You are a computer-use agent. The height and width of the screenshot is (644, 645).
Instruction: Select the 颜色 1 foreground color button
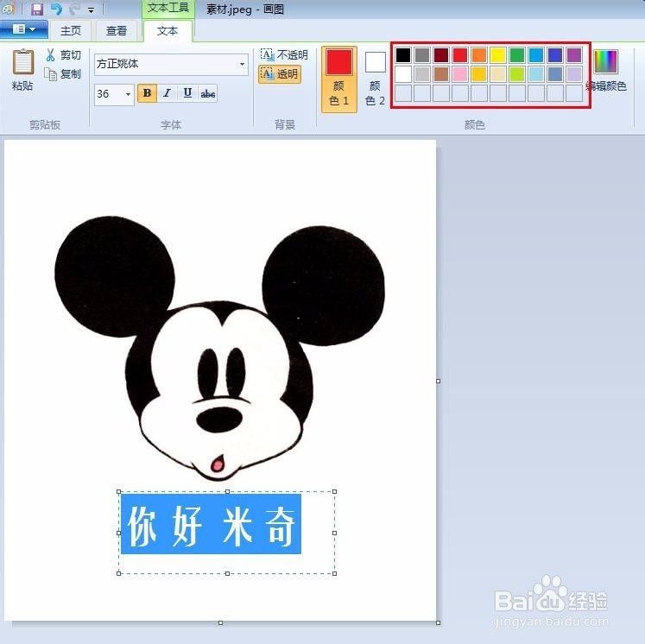pyautogui.click(x=339, y=79)
